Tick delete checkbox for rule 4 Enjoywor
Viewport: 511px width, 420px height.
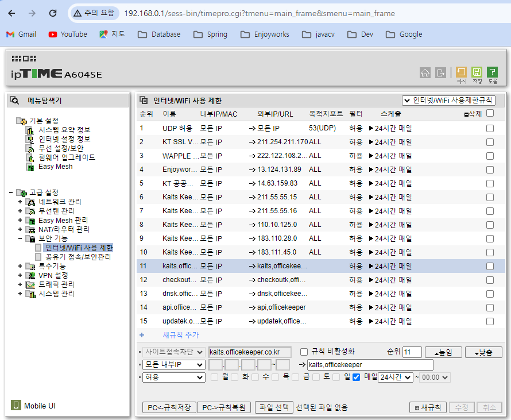(490, 170)
